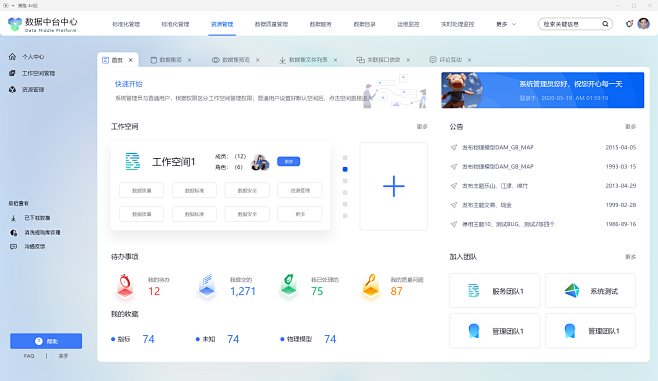Click the user avatar in header

(x=643, y=24)
